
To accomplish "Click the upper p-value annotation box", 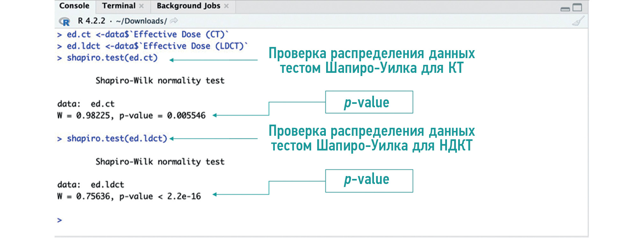I will point(369,102).
